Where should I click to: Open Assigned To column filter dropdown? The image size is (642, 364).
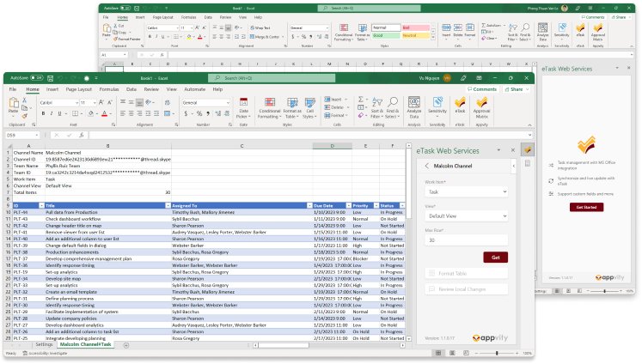click(309, 205)
